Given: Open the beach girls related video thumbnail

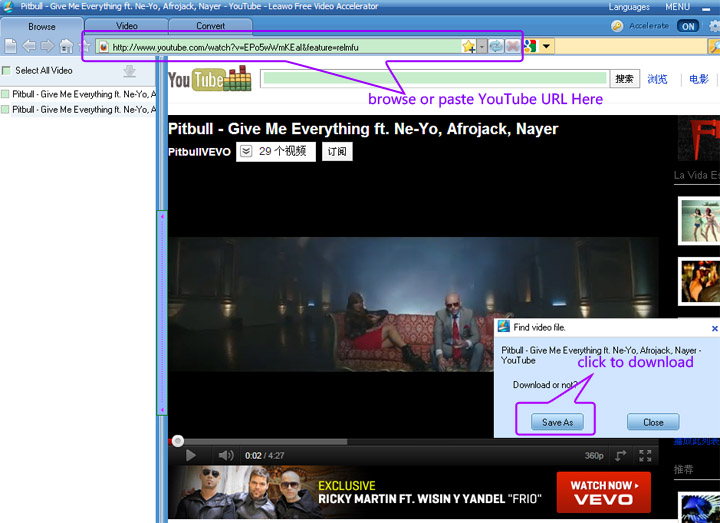Looking at the screenshot, I should 699,221.
